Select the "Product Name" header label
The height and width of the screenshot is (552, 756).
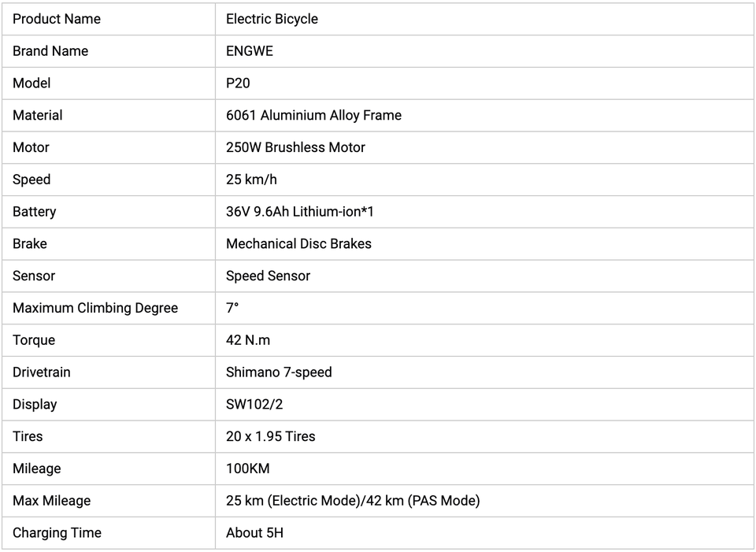(57, 19)
